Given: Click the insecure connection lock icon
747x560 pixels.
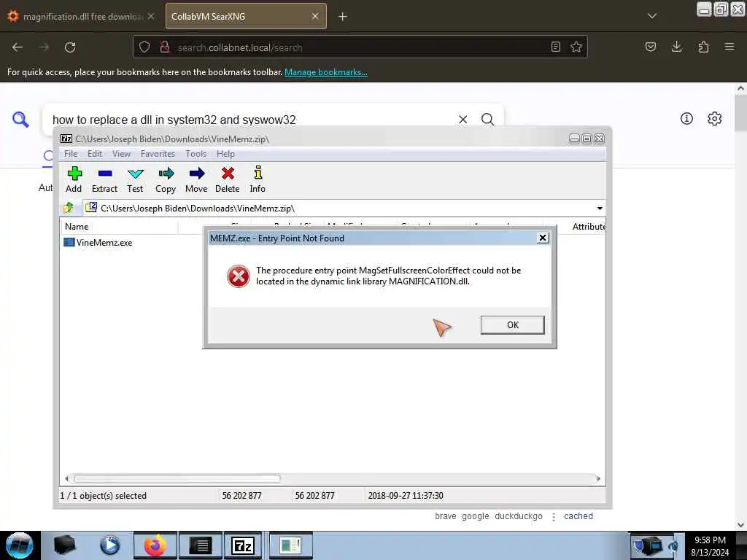Looking at the screenshot, I should click(165, 47).
